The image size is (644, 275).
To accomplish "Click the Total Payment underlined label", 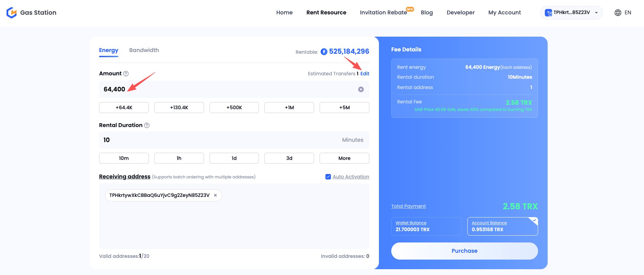I will [408, 206].
